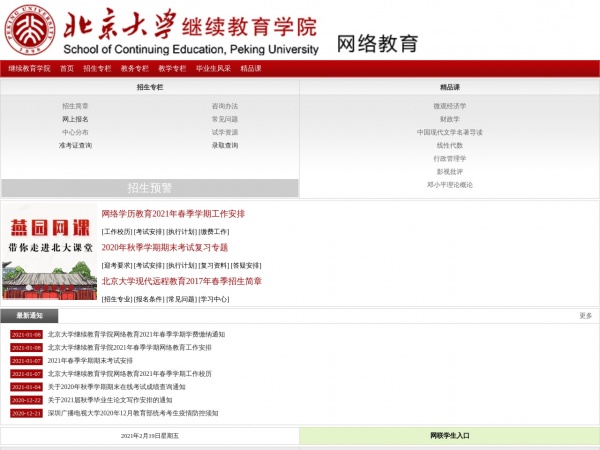
Task: Open the 线性代数 course link
Action: [450, 145]
